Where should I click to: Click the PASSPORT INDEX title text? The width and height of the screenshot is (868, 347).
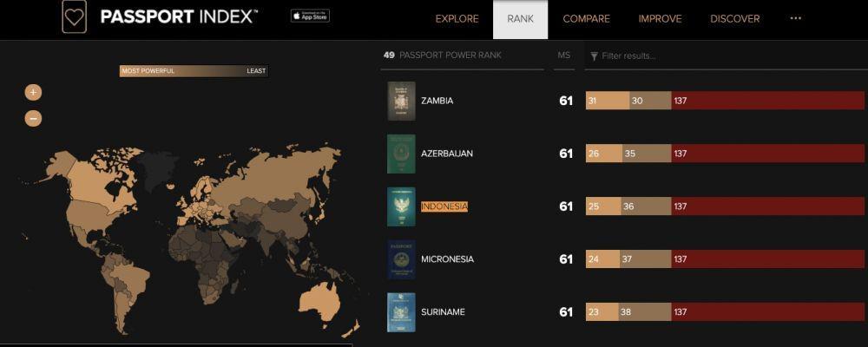[179, 16]
